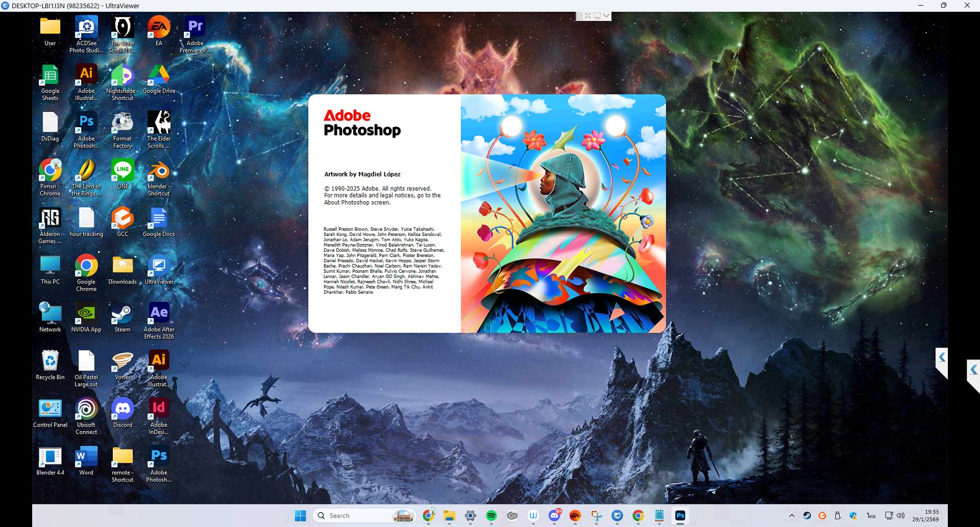Open the Adobe After Effects 2026 shortcut
Image resolution: width=980 pixels, height=527 pixels.
coord(159,321)
